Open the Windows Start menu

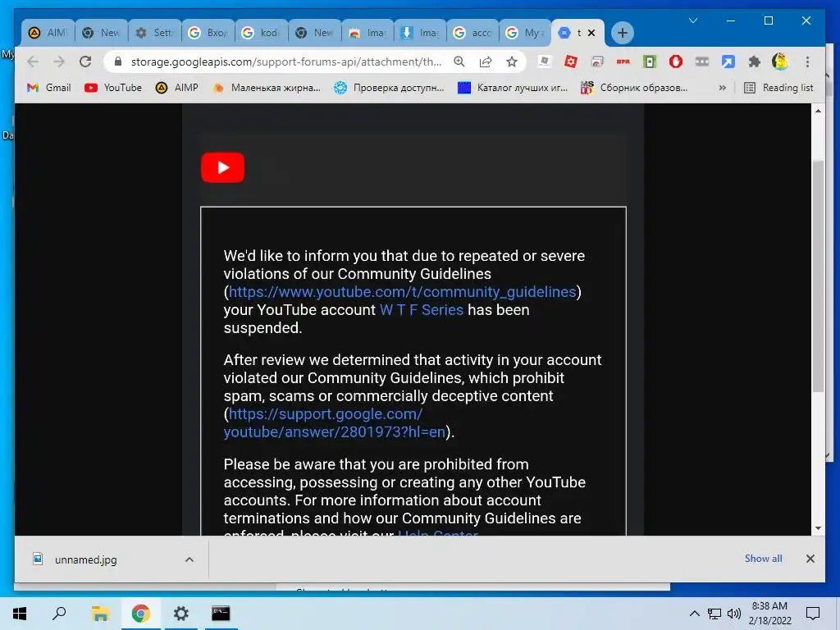[20, 614]
